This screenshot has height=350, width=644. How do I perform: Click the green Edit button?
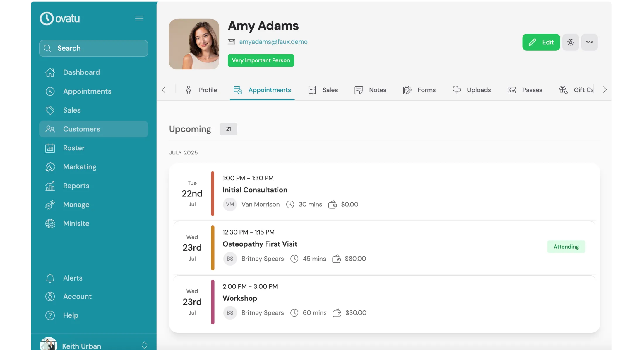(x=541, y=42)
